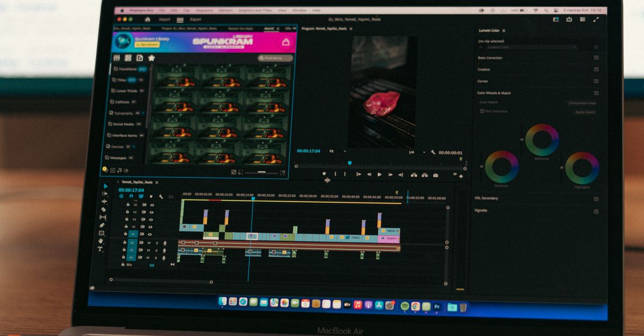Image resolution: width=644 pixels, height=336 pixels.
Task: Play the program monitor preview
Action: pos(379,174)
